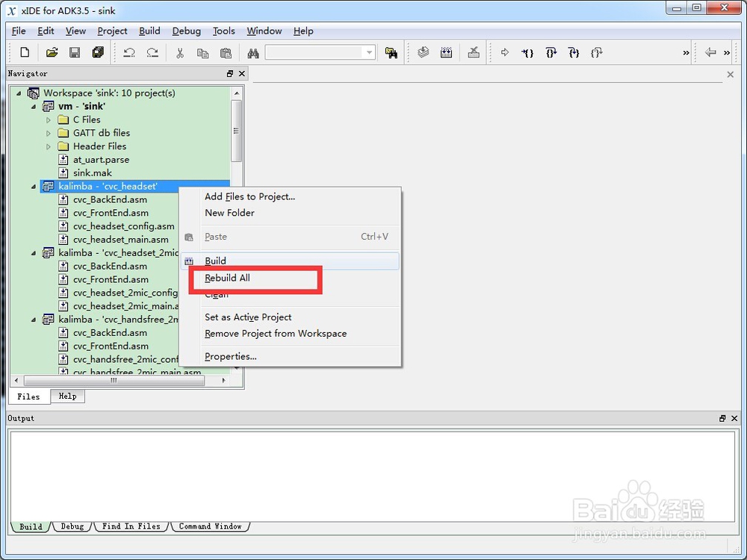Choose Set as Active Project
Image resolution: width=747 pixels, height=560 pixels.
tap(291, 317)
